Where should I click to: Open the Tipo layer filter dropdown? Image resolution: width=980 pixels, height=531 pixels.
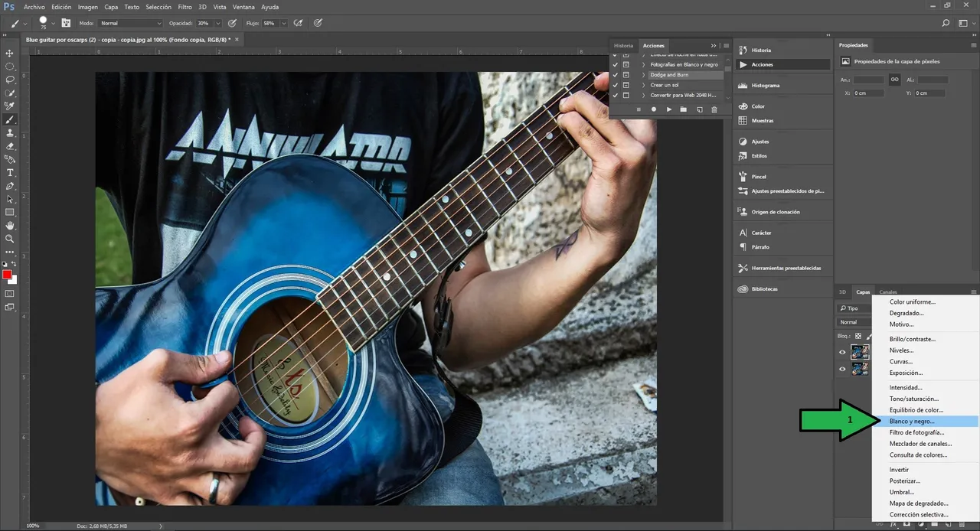pos(854,308)
